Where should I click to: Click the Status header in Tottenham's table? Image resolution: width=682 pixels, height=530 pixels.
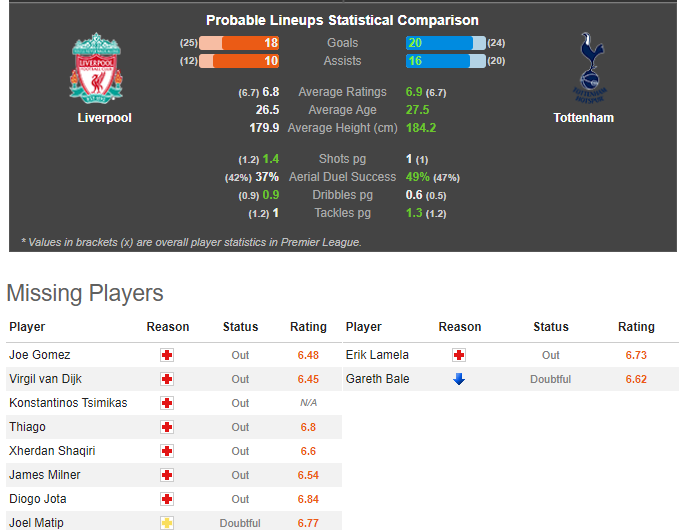(551, 327)
